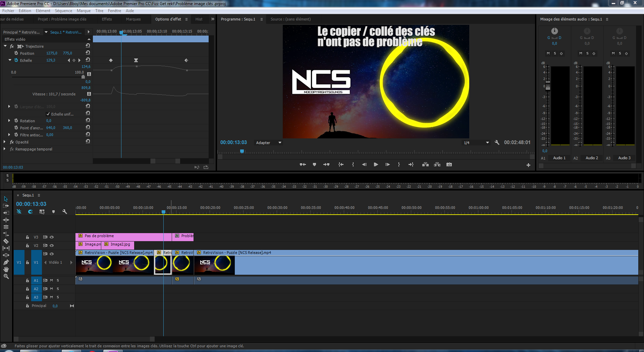This screenshot has height=352, width=644.
Task: Step back one frame in Program monitor
Action: coord(364,165)
